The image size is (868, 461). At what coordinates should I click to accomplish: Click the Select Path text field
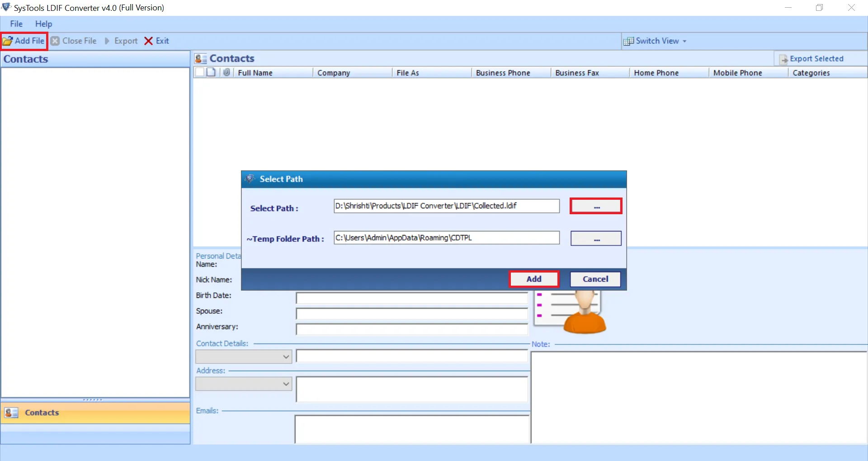tap(447, 206)
